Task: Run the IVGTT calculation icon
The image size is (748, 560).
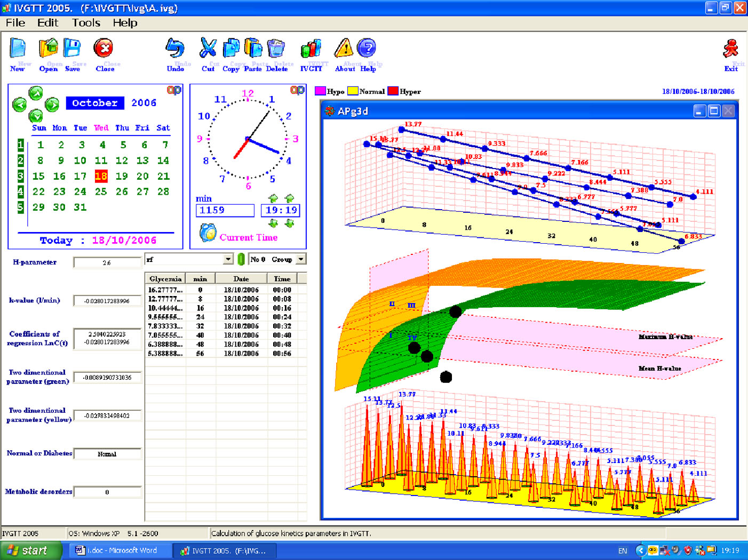Action: (311, 50)
